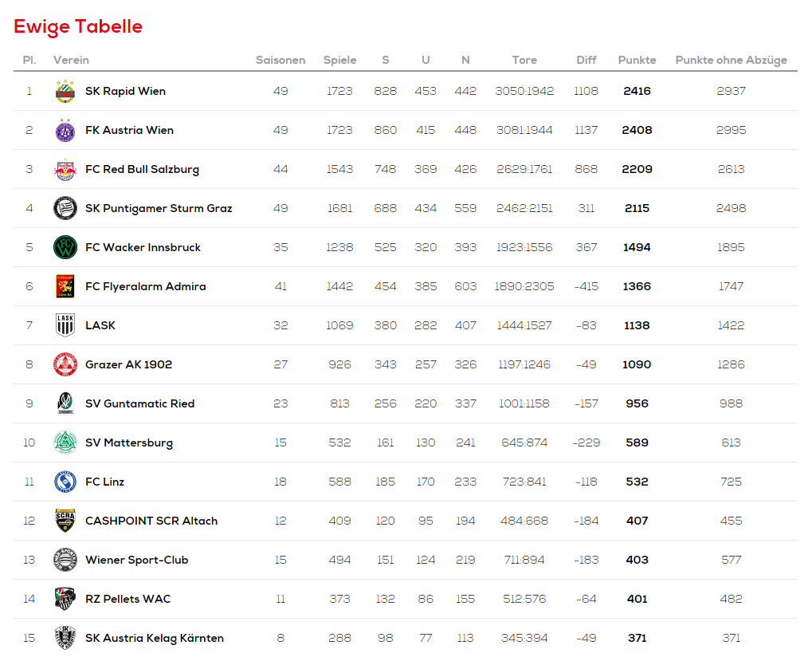Click the SK Rapid Wien club crest

coord(65,91)
